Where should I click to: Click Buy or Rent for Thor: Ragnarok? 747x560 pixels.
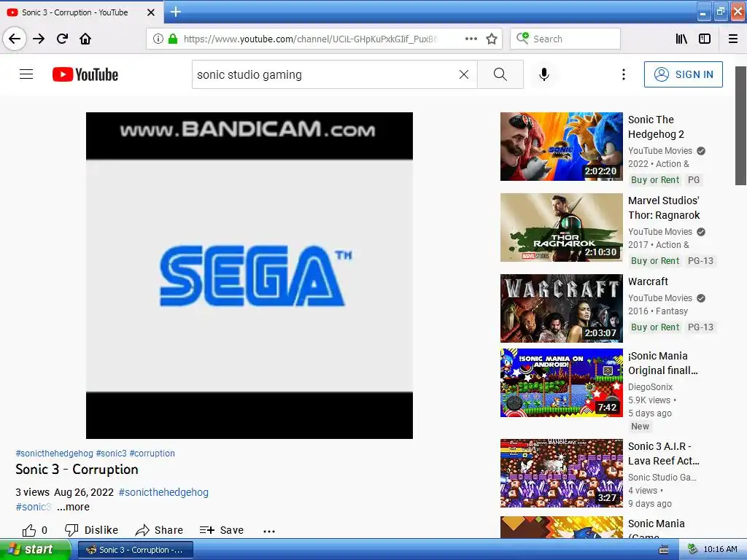pos(655,261)
